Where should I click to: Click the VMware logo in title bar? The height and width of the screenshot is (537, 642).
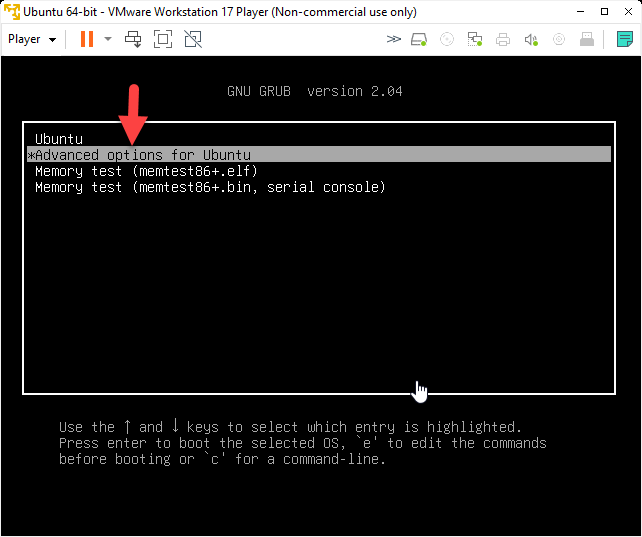(x=11, y=11)
